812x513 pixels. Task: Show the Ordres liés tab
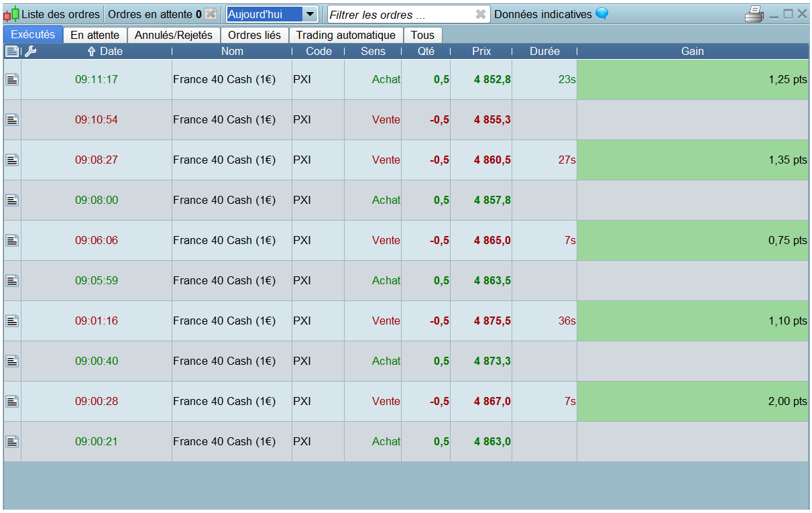click(254, 35)
